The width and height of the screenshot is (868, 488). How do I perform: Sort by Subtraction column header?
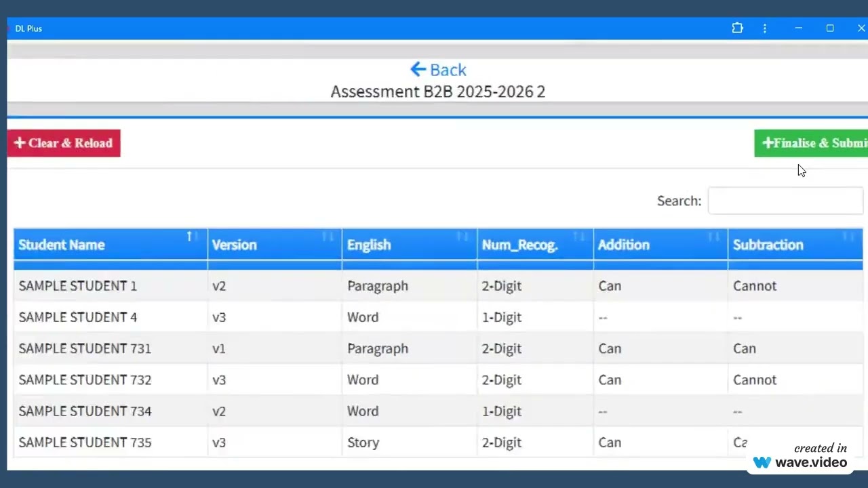(x=795, y=245)
